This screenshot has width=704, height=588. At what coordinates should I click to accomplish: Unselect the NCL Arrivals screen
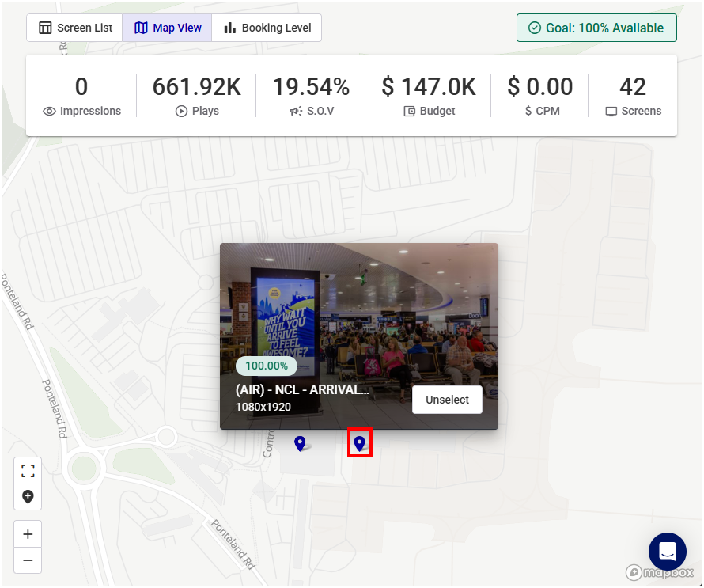tap(447, 400)
